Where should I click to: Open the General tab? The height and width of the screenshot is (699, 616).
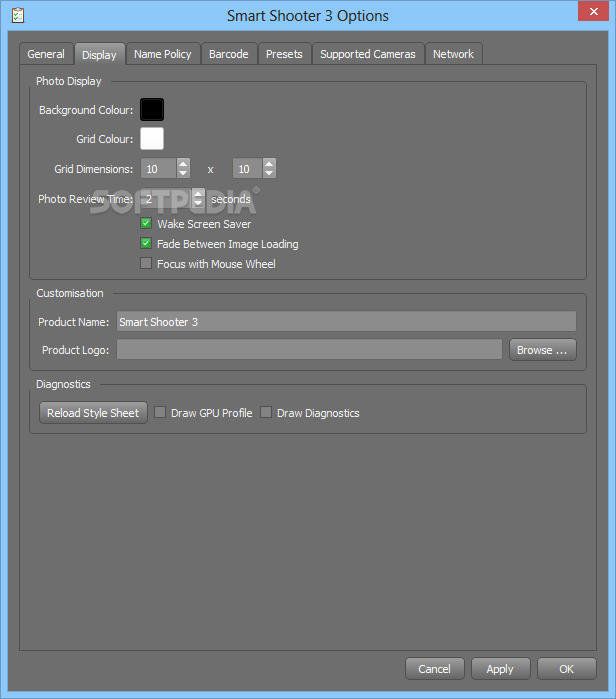pyautogui.click(x=46, y=54)
